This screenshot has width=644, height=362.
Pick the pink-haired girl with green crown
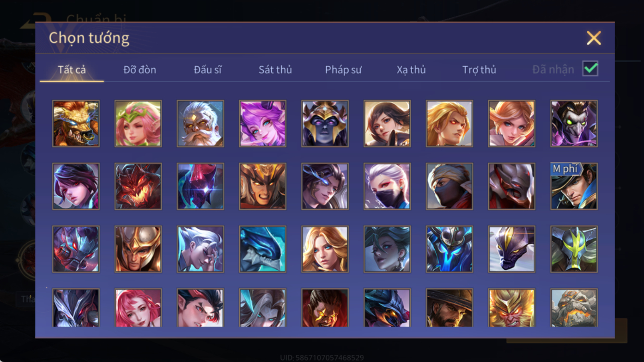tap(138, 124)
